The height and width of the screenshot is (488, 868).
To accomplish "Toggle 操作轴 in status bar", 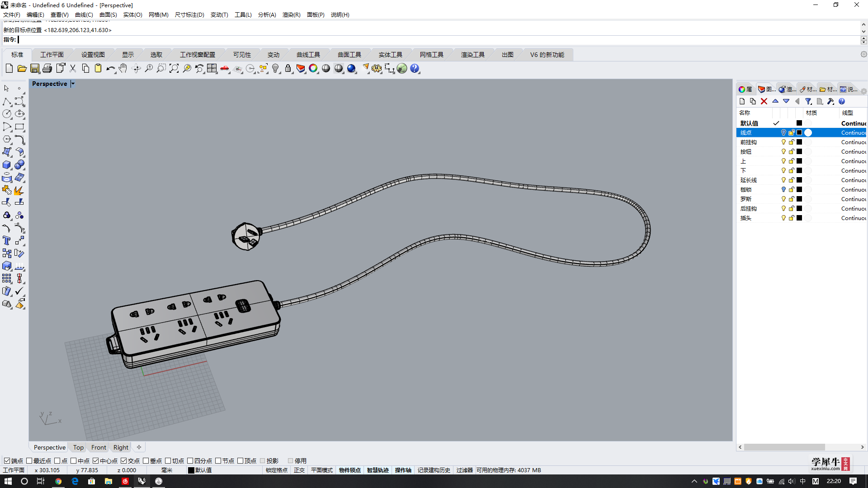I will point(403,470).
